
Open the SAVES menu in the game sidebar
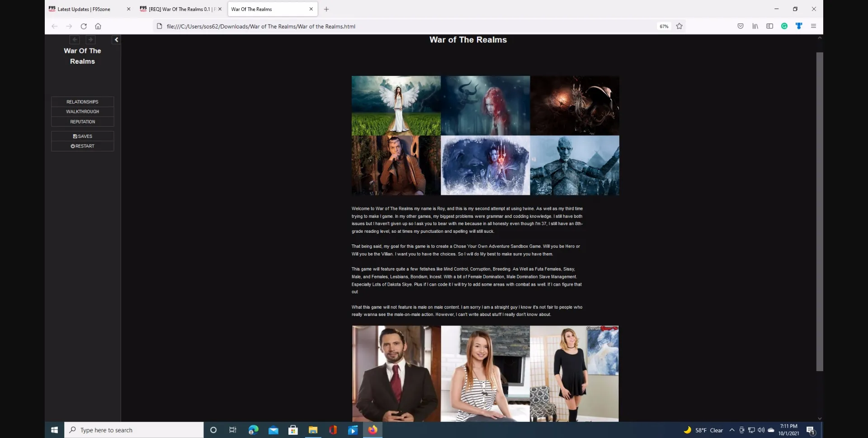[x=82, y=136]
